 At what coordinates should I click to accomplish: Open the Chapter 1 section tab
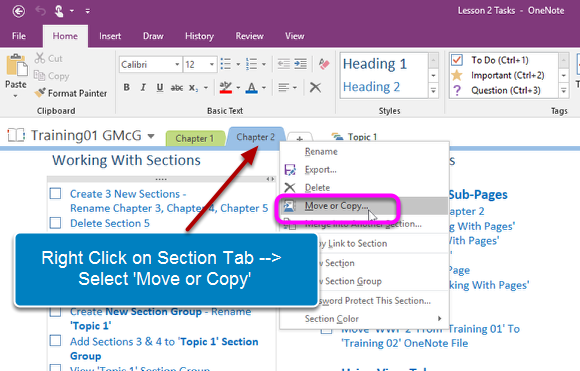(195, 138)
